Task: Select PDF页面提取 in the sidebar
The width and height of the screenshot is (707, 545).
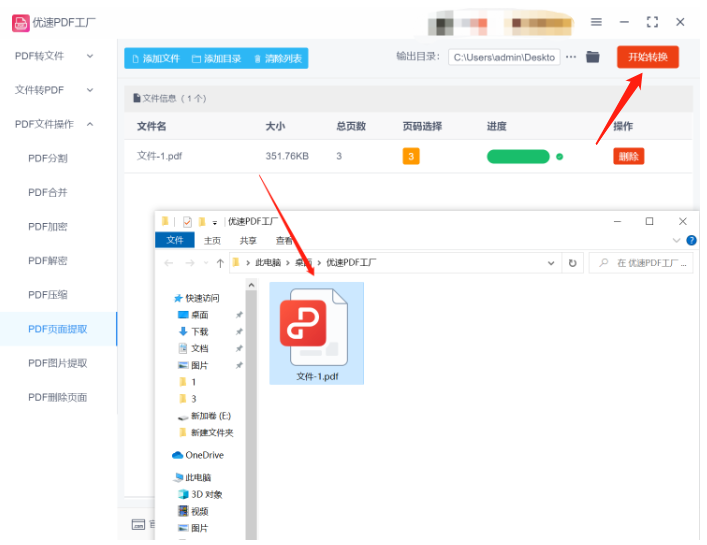Action: coord(58,329)
